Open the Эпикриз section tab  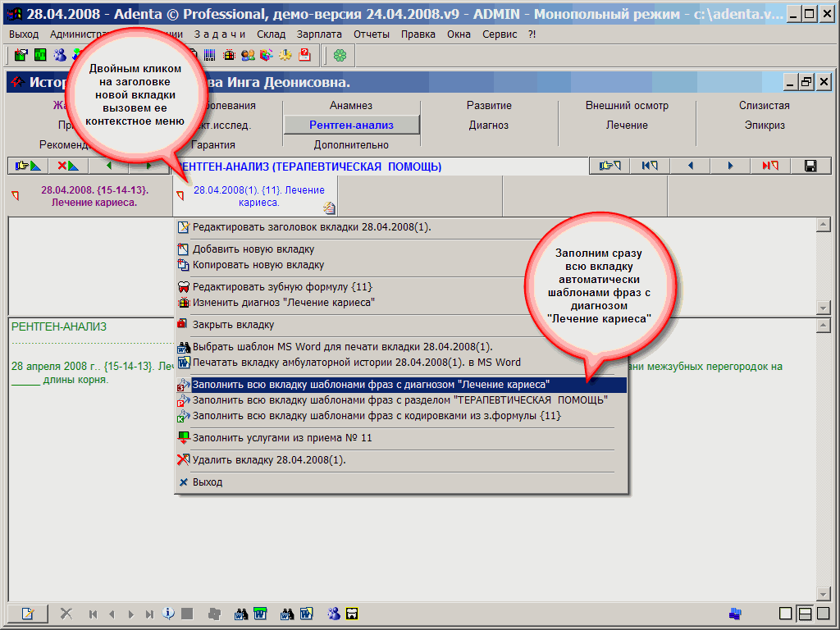[x=765, y=126]
